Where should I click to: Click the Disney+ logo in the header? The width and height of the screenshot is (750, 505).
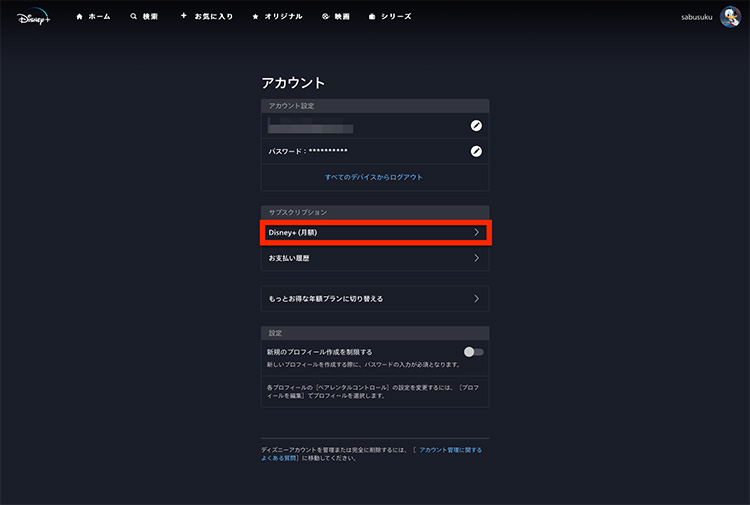point(33,17)
